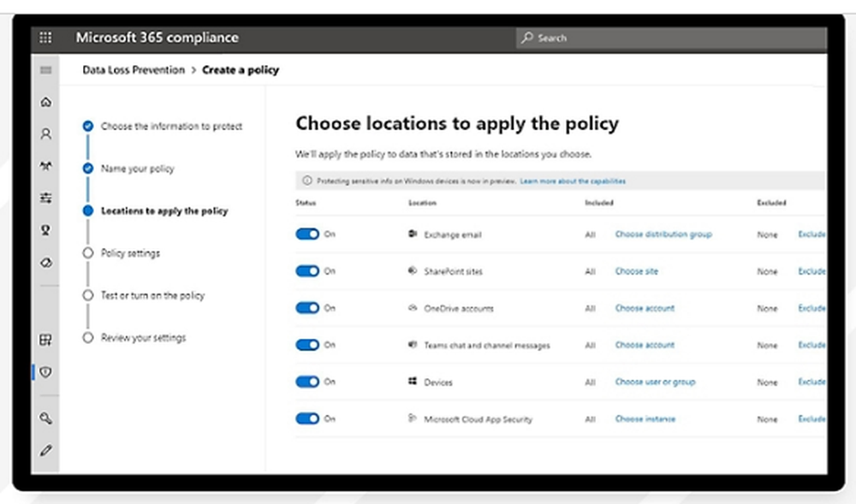Click the info icon in preview banner
This screenshot has height=504, width=856.
tap(307, 181)
